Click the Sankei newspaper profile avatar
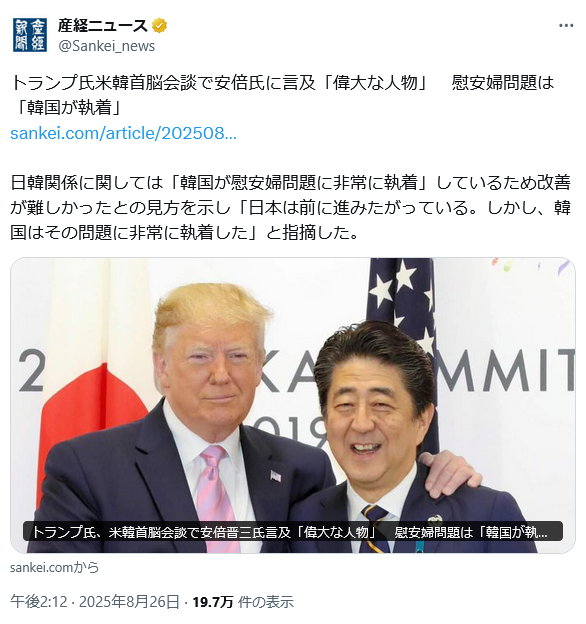This screenshot has width=586, height=624. (x=30, y=35)
